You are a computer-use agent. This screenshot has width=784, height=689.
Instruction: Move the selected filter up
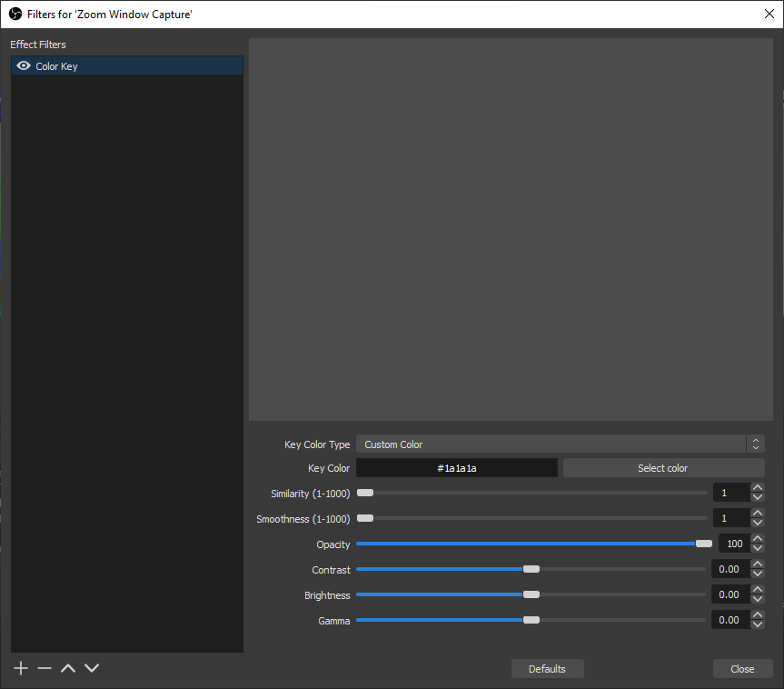(67, 667)
